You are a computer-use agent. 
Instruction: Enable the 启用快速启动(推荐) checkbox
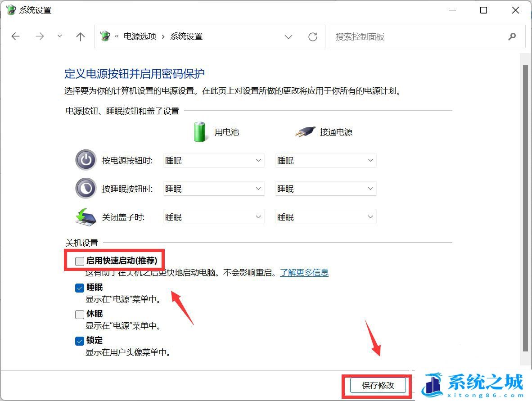[x=79, y=261]
